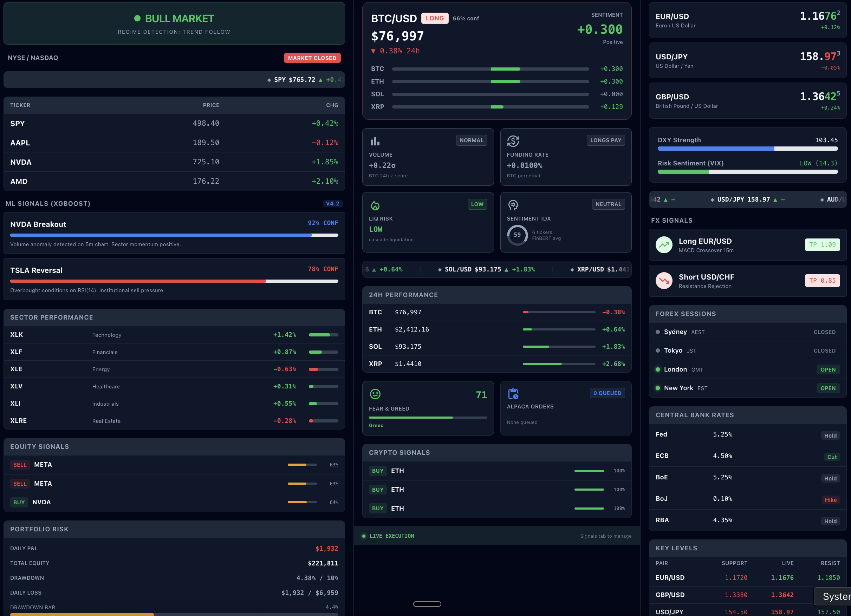
Task: Click the Alpaca Orders clipboard icon
Action: pyautogui.click(x=513, y=394)
